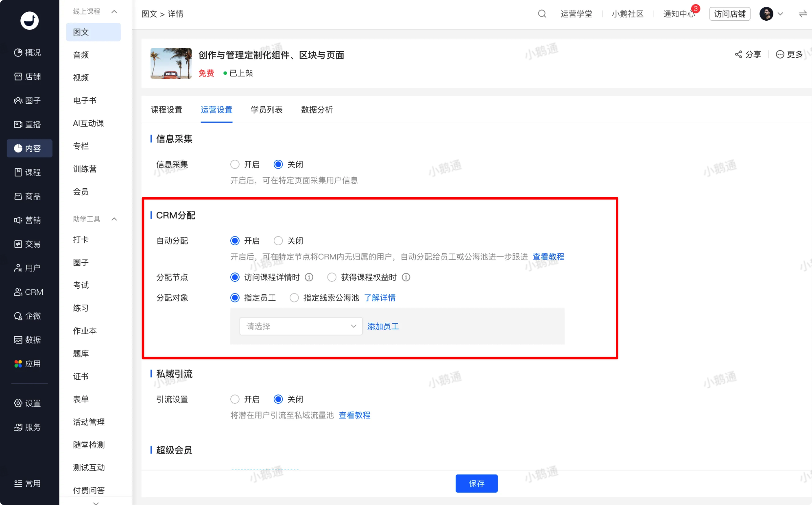812x505 pixels.
Task: Collapse the 线上课程 menu group
Action: click(x=114, y=11)
